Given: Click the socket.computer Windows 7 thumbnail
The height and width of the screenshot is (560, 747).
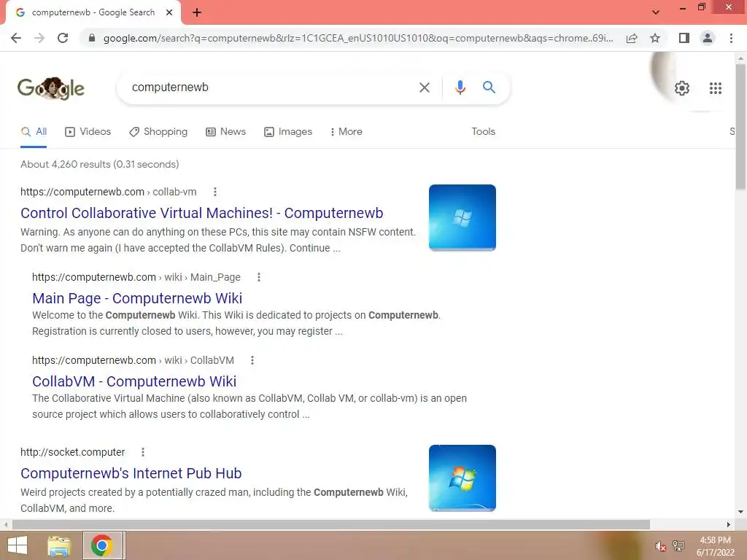Looking at the screenshot, I should coord(462,478).
